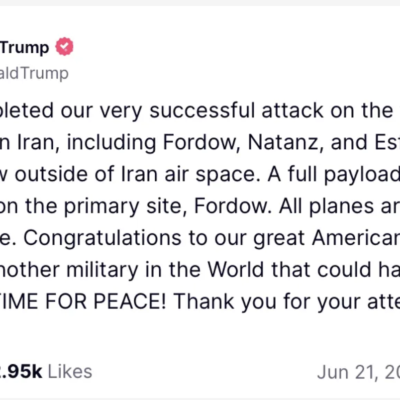Click 'A full payload' phrase
Image resolution: width=400 pixels, height=400 pixels.
pos(333,175)
